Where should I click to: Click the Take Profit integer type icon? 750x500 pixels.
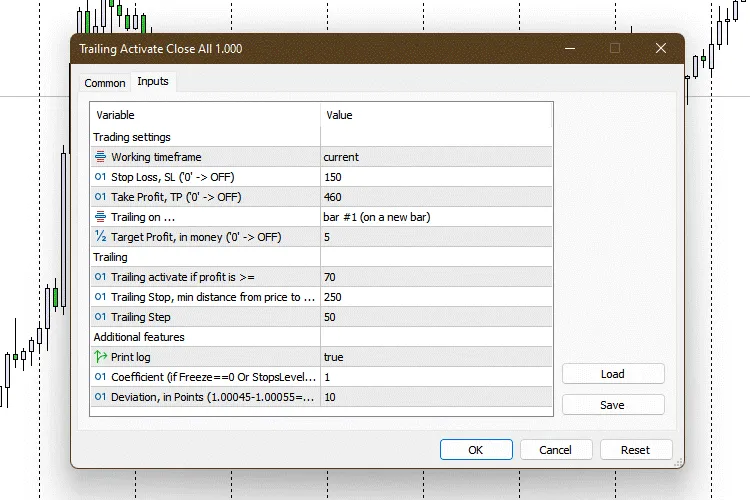(100, 197)
